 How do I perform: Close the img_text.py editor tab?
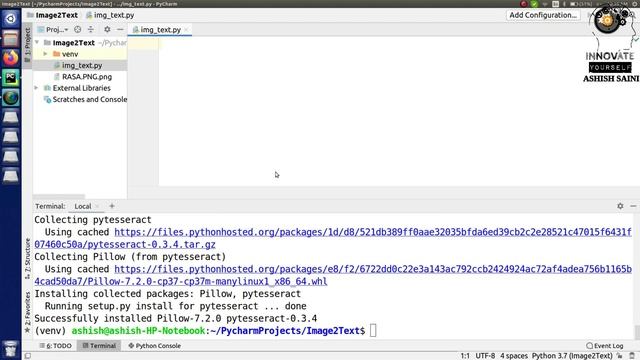tap(186, 30)
